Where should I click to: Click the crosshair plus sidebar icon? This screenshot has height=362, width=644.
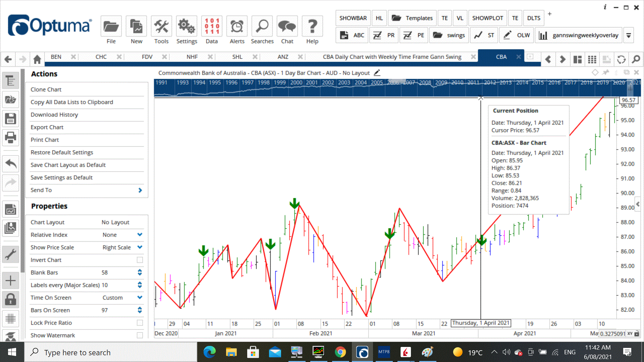[x=10, y=281]
